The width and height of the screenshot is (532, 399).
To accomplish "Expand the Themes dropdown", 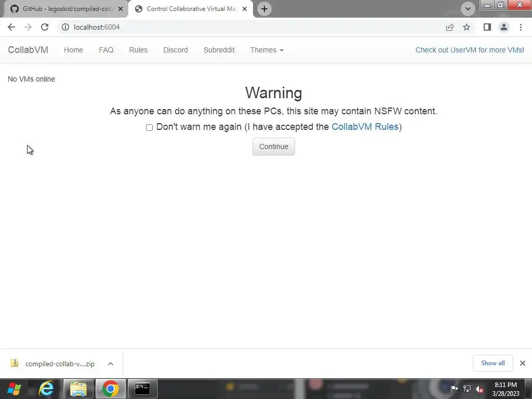I will pyautogui.click(x=267, y=50).
